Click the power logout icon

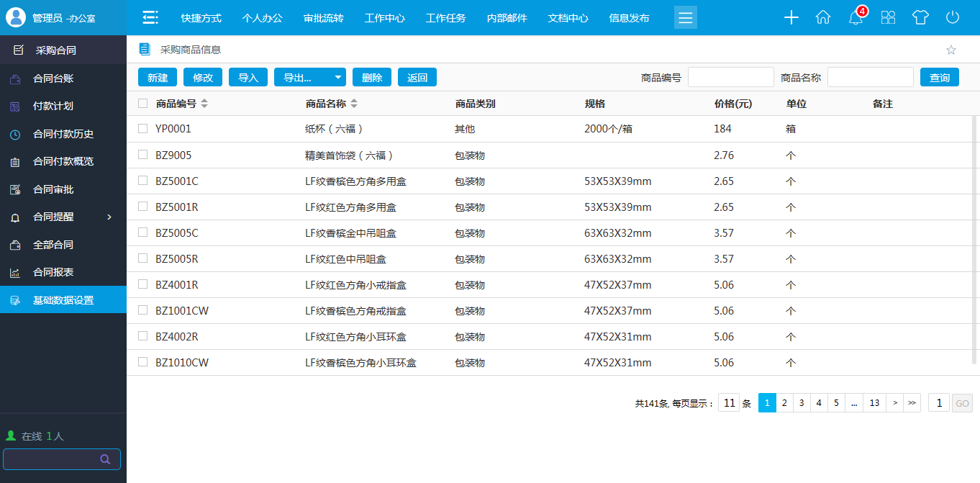coord(951,17)
